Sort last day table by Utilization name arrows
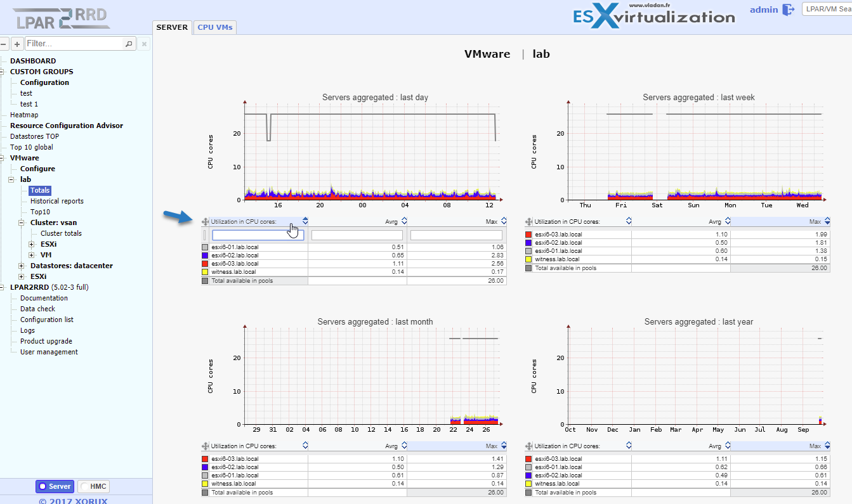The height and width of the screenshot is (504, 852). point(305,221)
